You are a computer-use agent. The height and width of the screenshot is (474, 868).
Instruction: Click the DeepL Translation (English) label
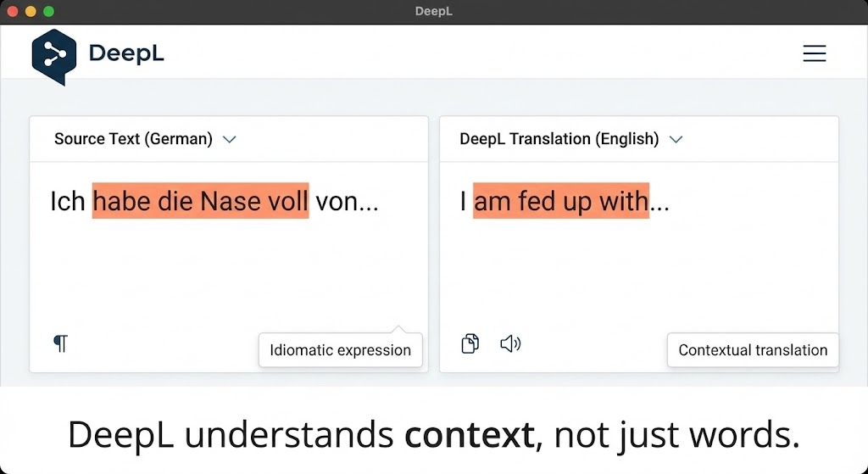[x=559, y=139]
